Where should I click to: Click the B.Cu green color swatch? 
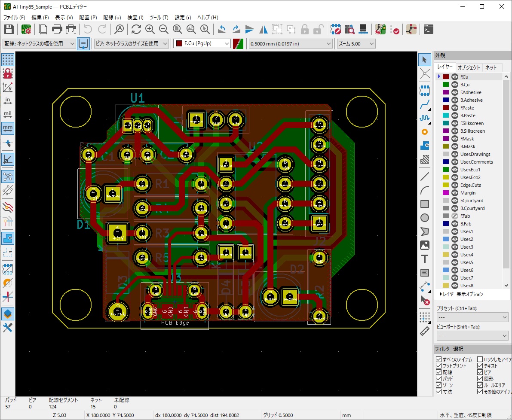point(446,85)
